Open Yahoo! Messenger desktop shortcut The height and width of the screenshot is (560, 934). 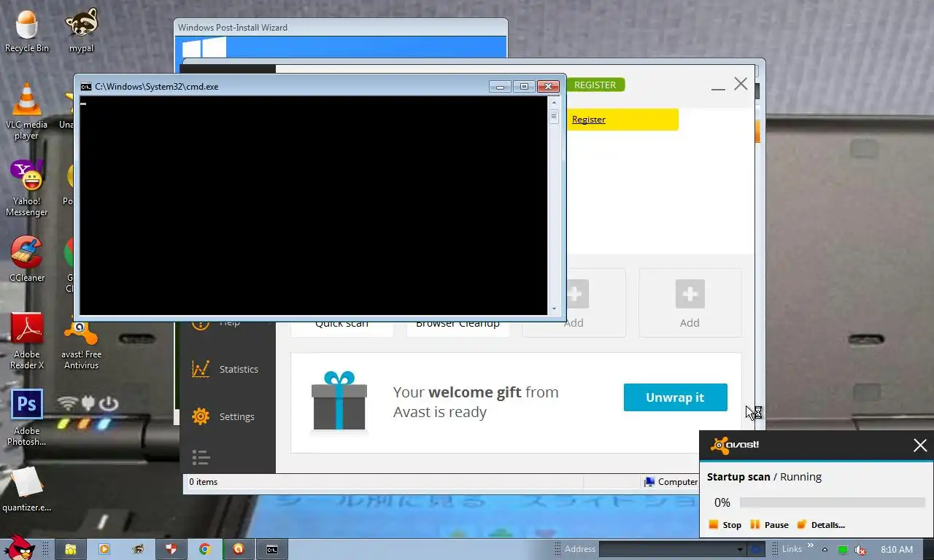[x=27, y=188]
